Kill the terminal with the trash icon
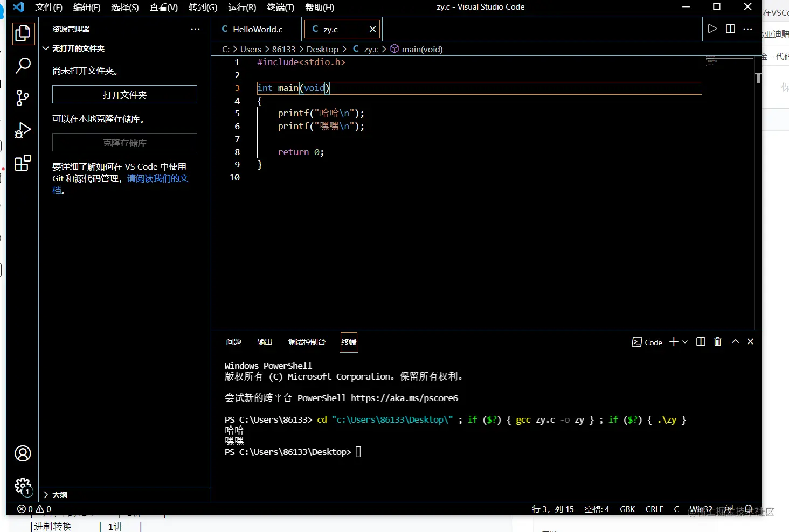Image resolution: width=789 pixels, height=532 pixels. [x=717, y=341]
